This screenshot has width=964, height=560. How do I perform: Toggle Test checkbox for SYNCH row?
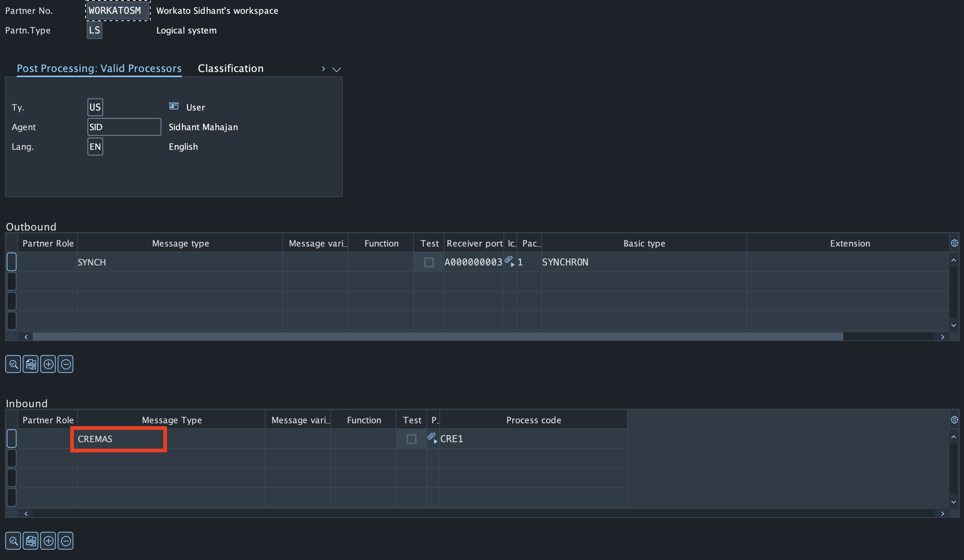[x=429, y=262]
